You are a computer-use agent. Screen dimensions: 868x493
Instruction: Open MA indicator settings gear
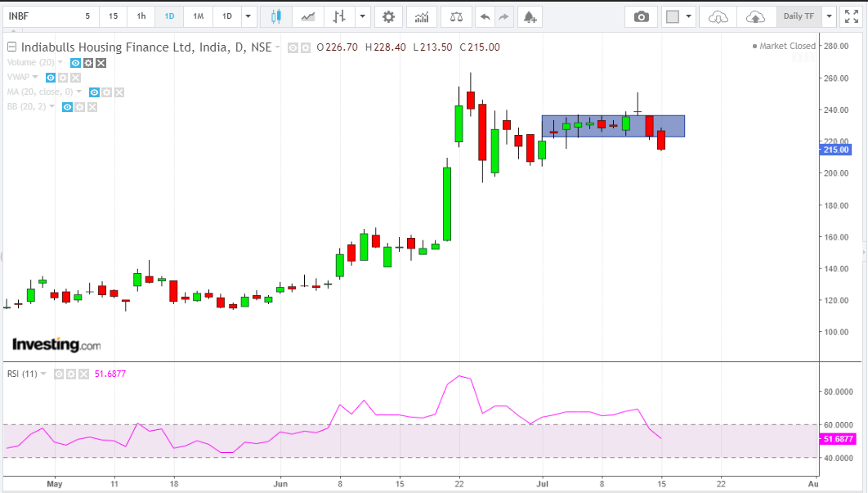click(107, 92)
